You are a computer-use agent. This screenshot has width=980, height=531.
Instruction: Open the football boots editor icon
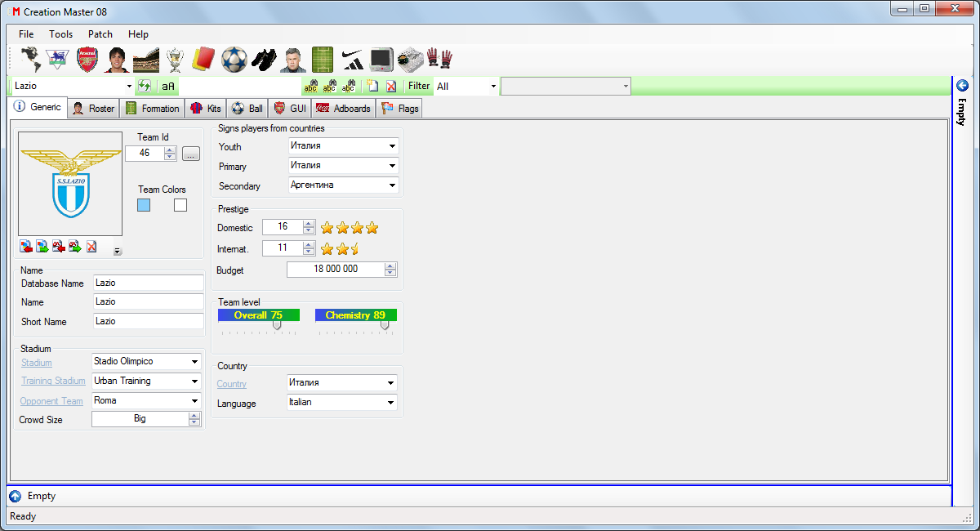(x=263, y=60)
